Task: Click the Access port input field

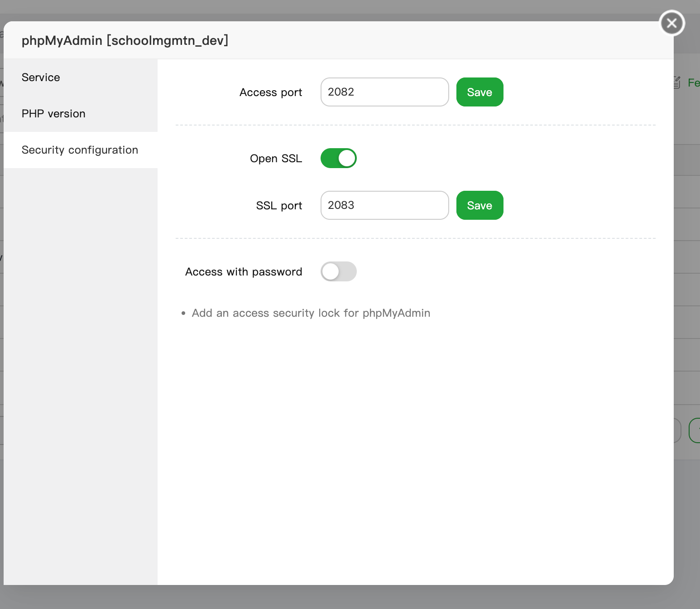Action: click(385, 92)
